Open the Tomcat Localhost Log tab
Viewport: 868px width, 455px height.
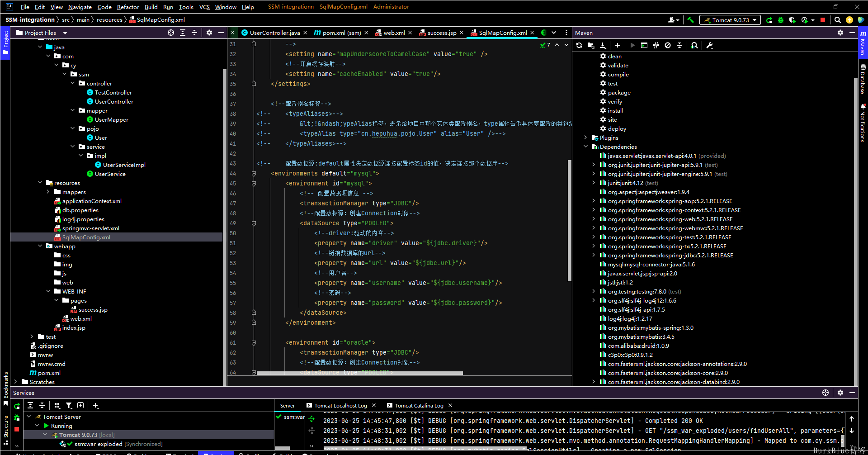(340, 406)
